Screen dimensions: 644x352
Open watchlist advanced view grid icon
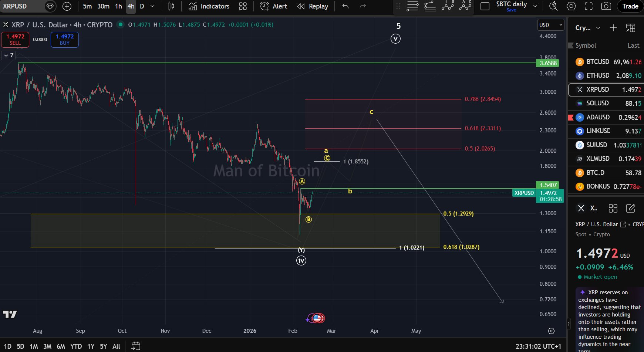pos(630,28)
